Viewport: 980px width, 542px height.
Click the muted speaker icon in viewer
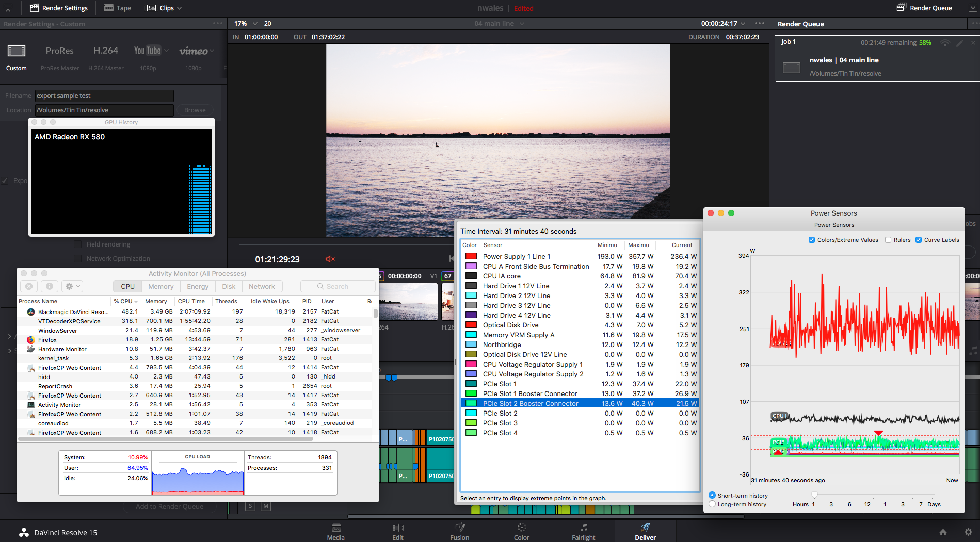click(x=330, y=259)
